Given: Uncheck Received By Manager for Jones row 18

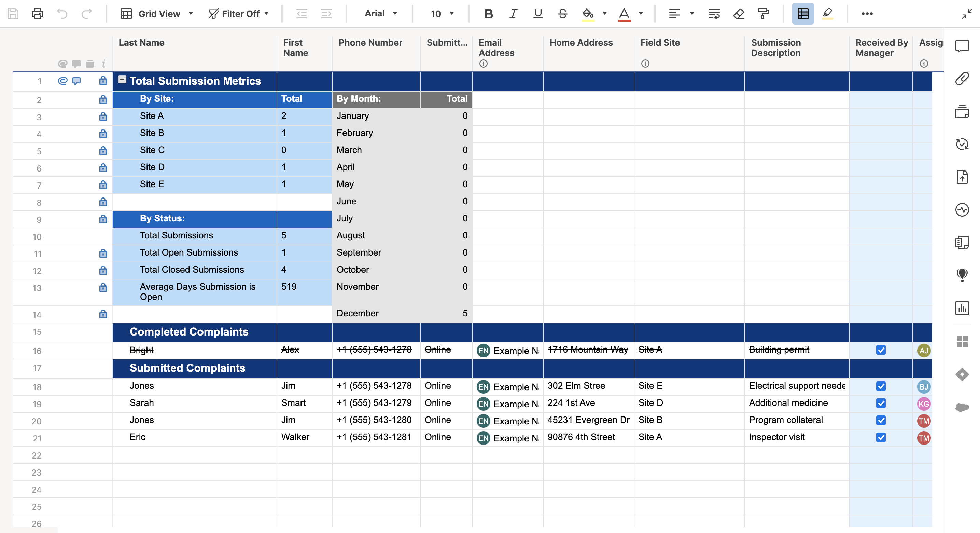Looking at the screenshot, I should (x=881, y=386).
